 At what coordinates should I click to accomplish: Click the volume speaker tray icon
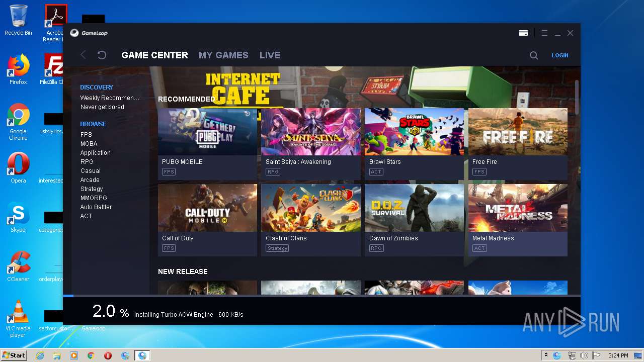tap(584, 355)
